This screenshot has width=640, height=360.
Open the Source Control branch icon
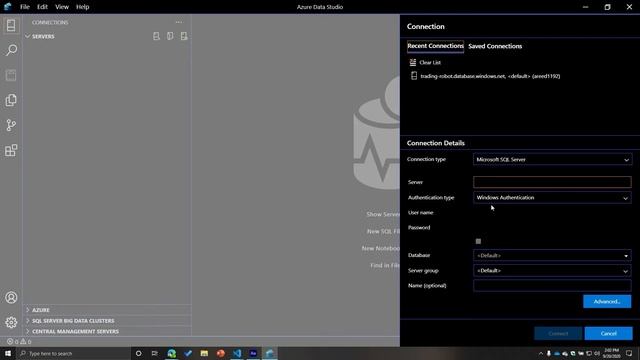coord(11,125)
